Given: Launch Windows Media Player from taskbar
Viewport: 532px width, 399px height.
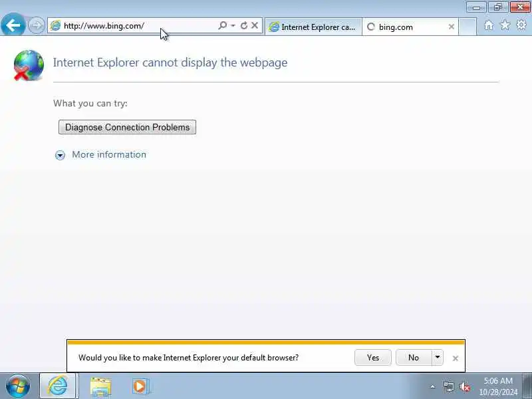Looking at the screenshot, I should pyautogui.click(x=140, y=386).
